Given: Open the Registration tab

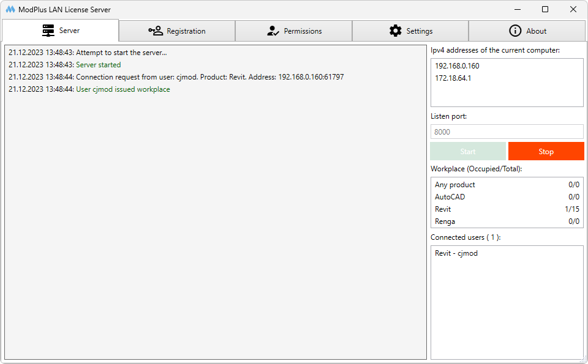Looking at the screenshot, I should pos(177,31).
